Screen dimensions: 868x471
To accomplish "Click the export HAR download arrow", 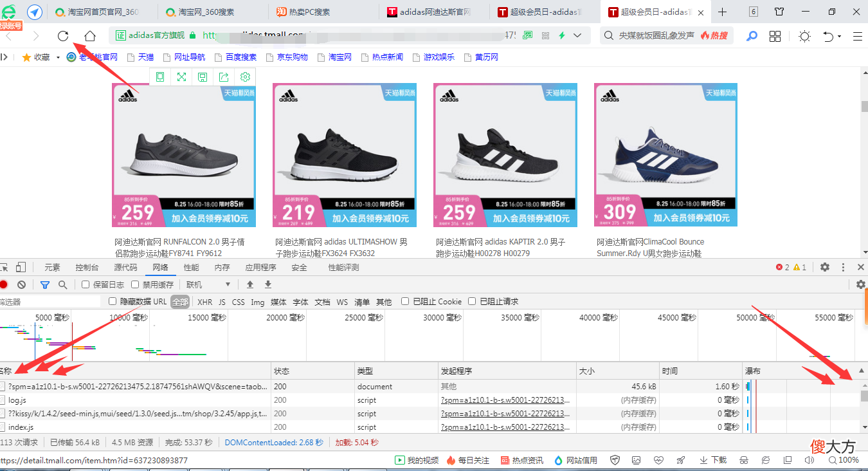I will tap(268, 284).
